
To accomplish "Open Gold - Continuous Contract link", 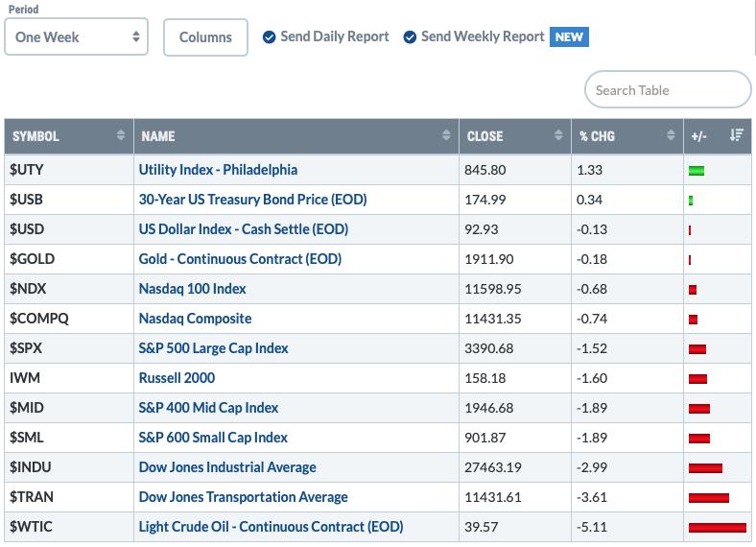I will click(240, 259).
